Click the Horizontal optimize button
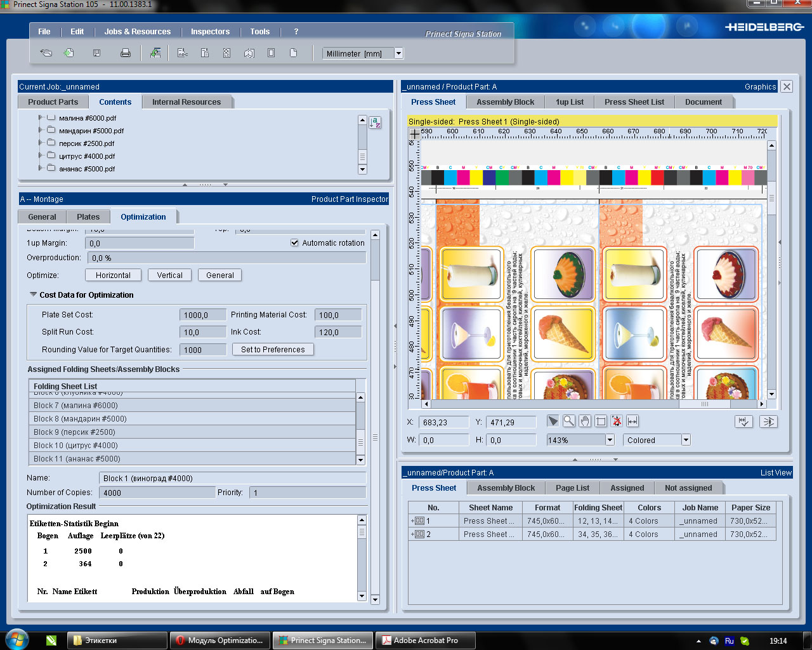Image resolution: width=812 pixels, height=650 pixels. click(x=113, y=275)
